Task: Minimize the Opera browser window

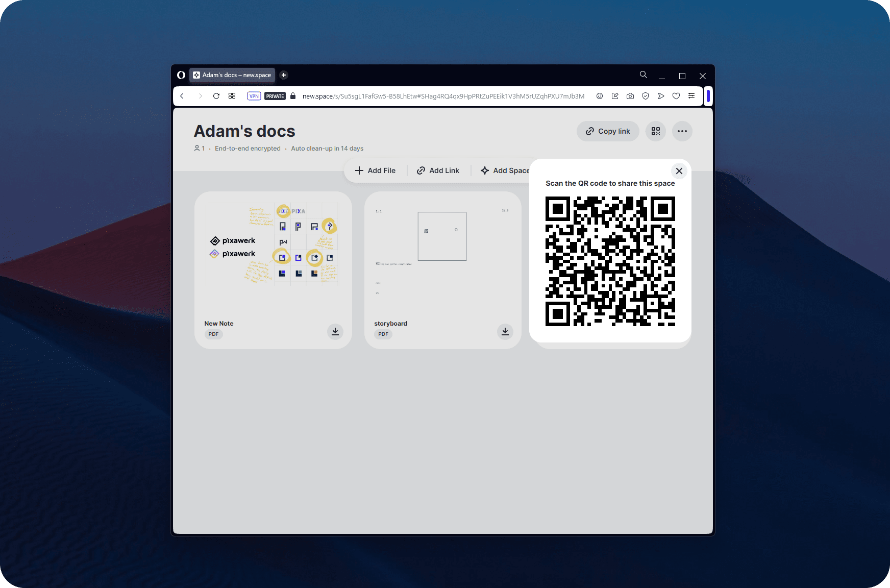Action: coord(662,76)
